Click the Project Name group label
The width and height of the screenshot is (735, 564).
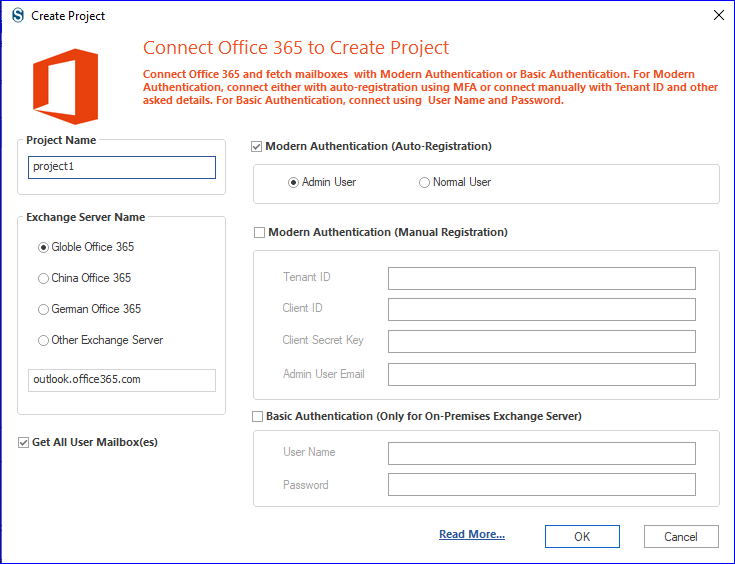click(61, 140)
